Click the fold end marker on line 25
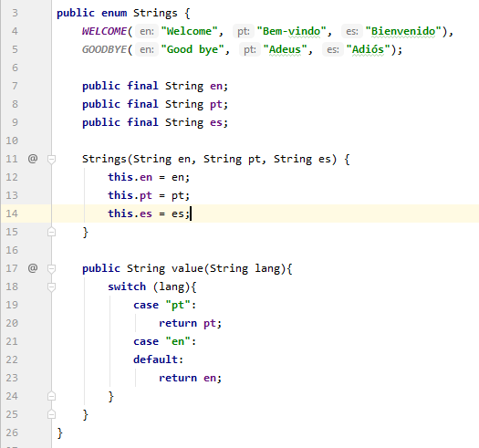Viewport: 479px width, 448px height. pos(51,414)
